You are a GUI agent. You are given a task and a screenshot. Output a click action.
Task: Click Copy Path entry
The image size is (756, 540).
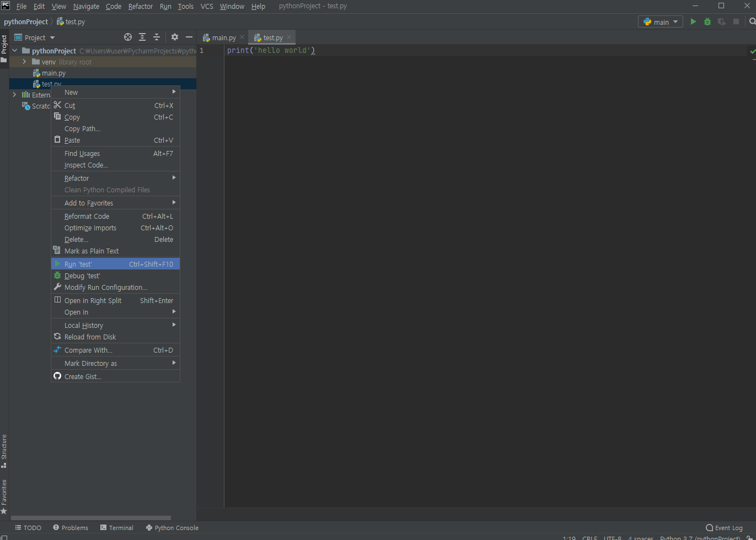(x=115, y=128)
